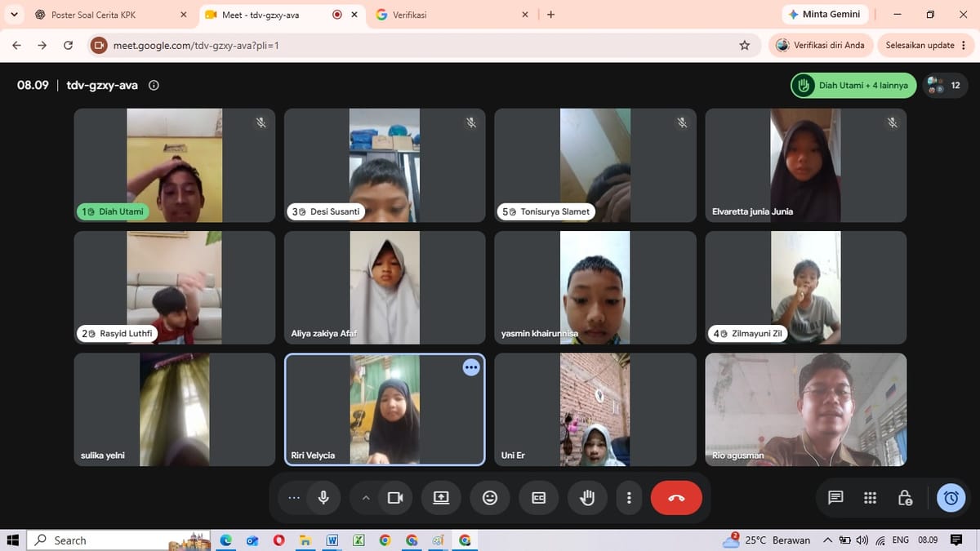Leave the call with the red hang-up button

pyautogui.click(x=676, y=497)
